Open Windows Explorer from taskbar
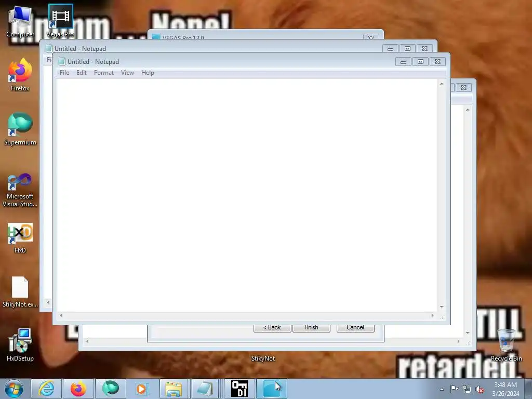Image resolution: width=532 pixels, height=399 pixels. pyautogui.click(x=174, y=389)
